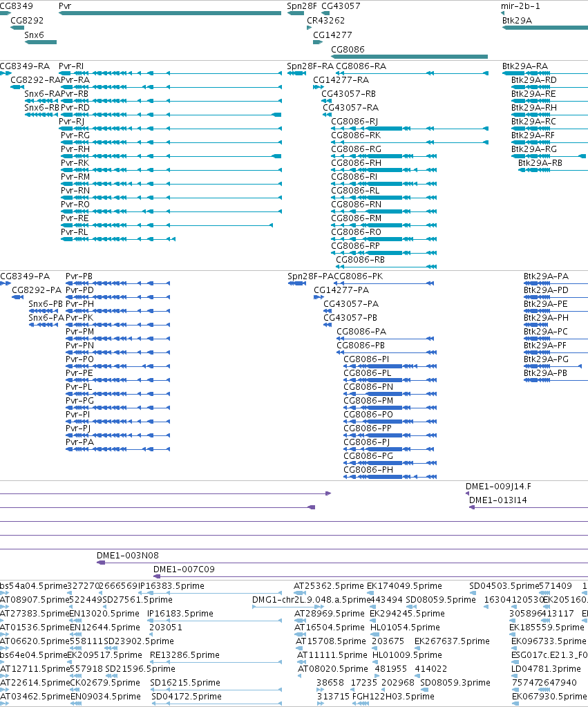Image resolution: width=588 pixels, height=707 pixels.
Task: Click the CG8349 gene label
Action: point(16,6)
